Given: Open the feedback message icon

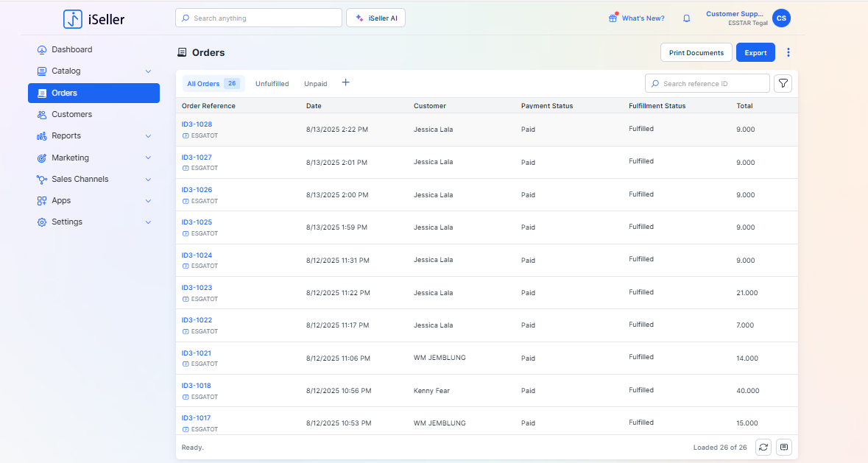Looking at the screenshot, I should (x=784, y=447).
